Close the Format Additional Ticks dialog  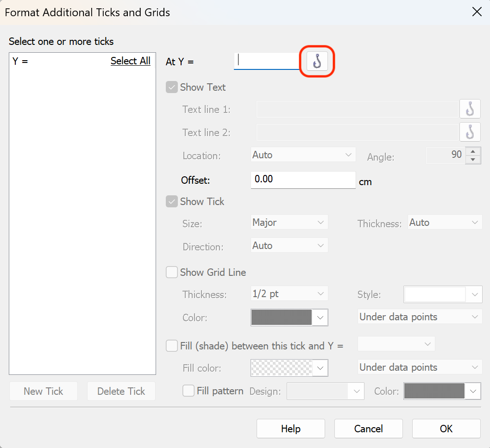(x=477, y=12)
